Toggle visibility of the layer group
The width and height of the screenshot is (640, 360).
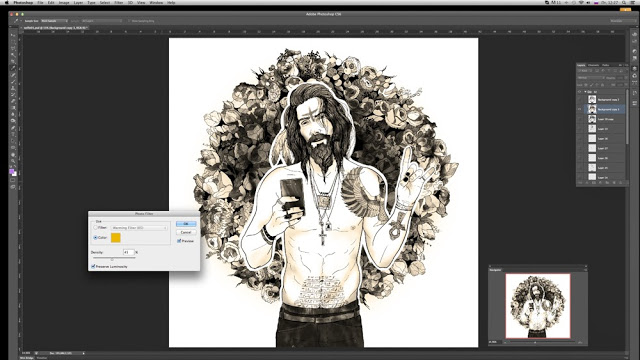[580, 92]
